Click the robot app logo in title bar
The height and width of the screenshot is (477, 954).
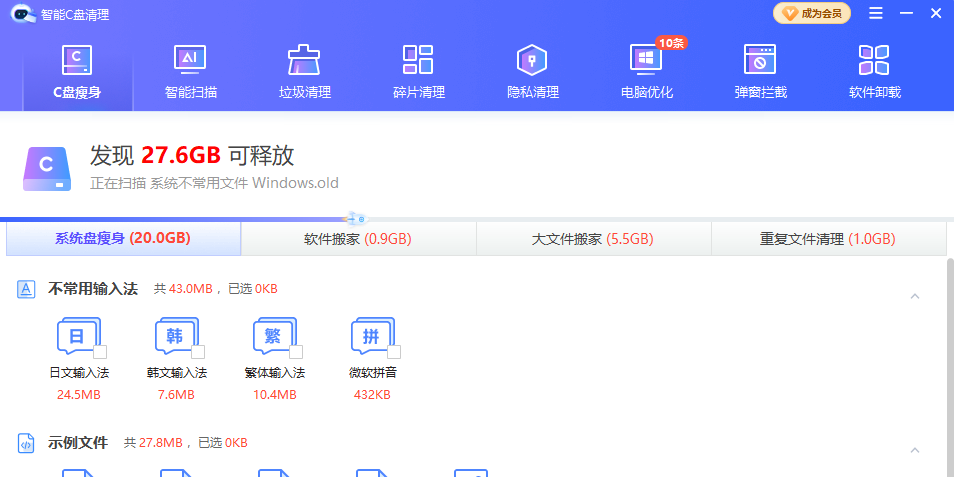tap(24, 13)
